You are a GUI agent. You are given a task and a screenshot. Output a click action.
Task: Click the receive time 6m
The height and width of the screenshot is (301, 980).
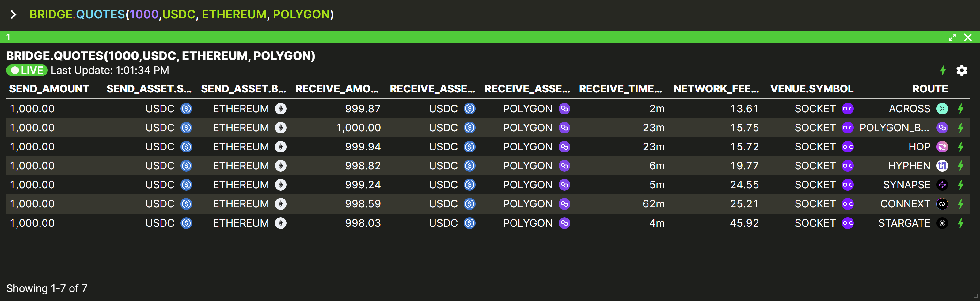[x=657, y=166]
